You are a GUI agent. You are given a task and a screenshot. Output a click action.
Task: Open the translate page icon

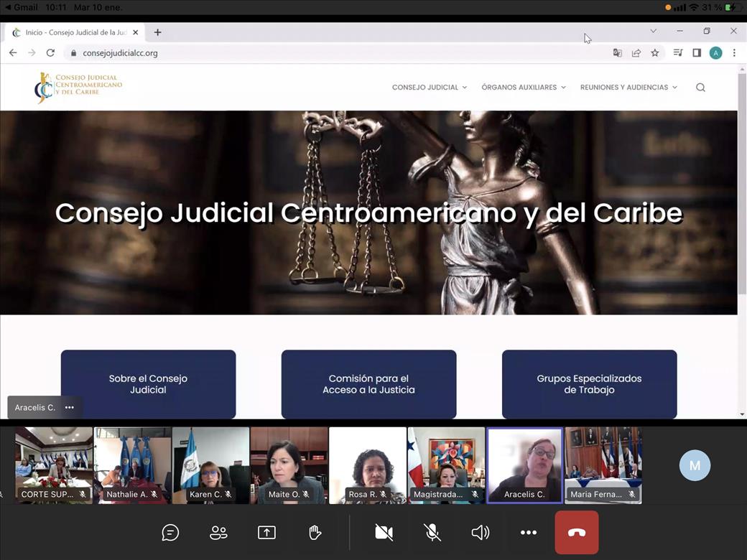(618, 53)
